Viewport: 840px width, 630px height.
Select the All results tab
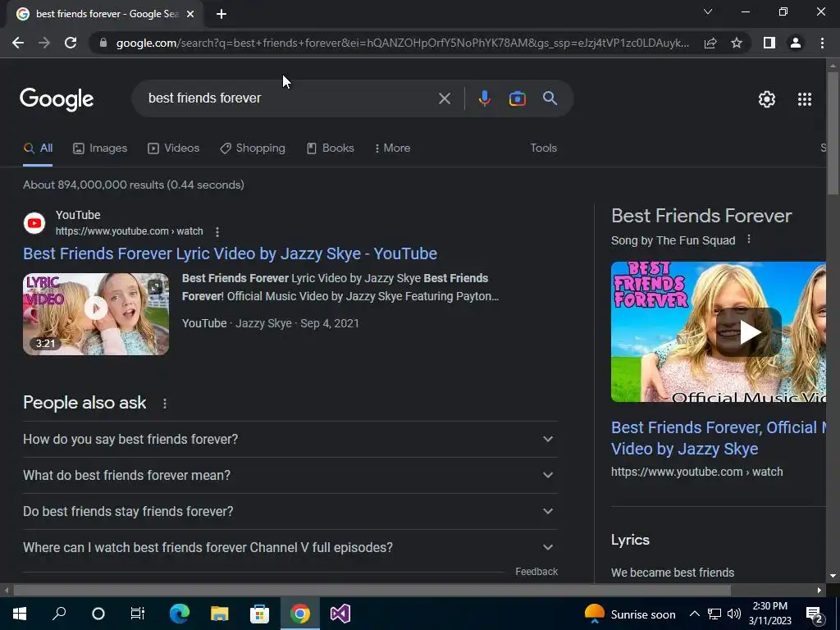pos(38,148)
